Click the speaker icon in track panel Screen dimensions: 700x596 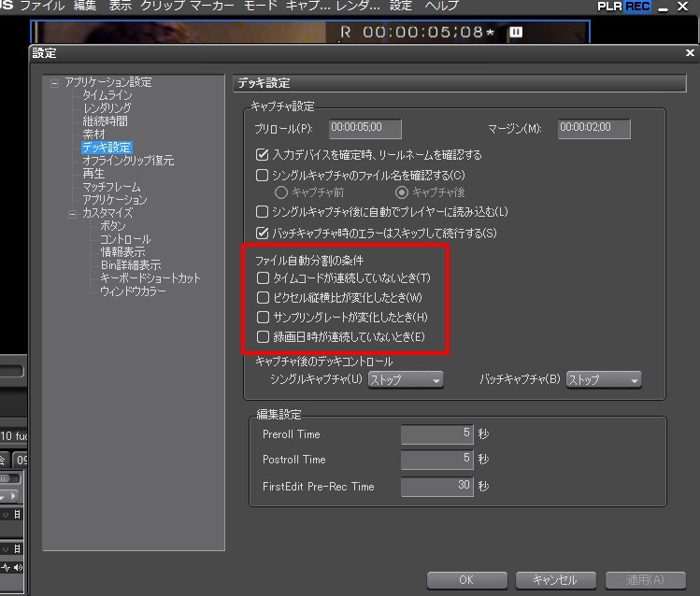19,567
